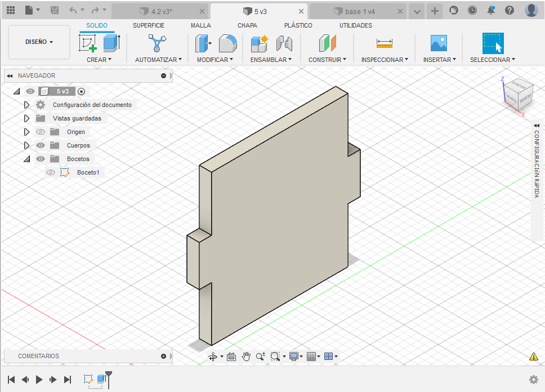Select the Extrude tool in toolbar

point(111,43)
